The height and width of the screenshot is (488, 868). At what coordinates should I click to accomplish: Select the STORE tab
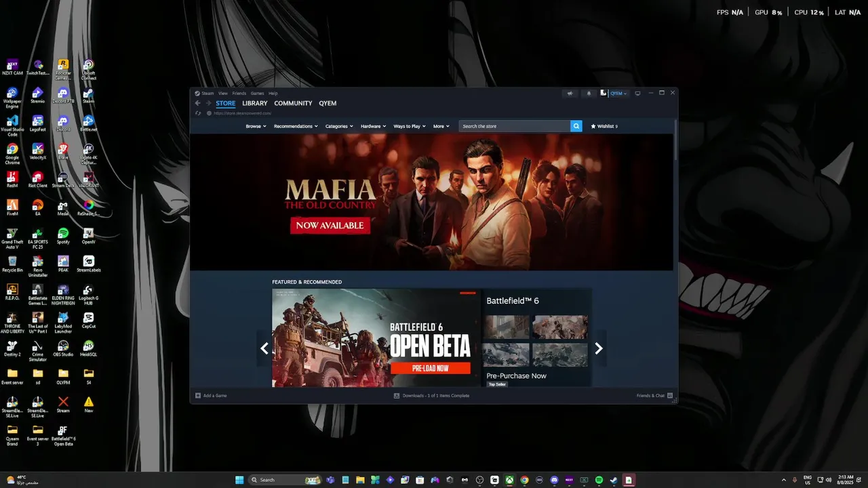226,103
